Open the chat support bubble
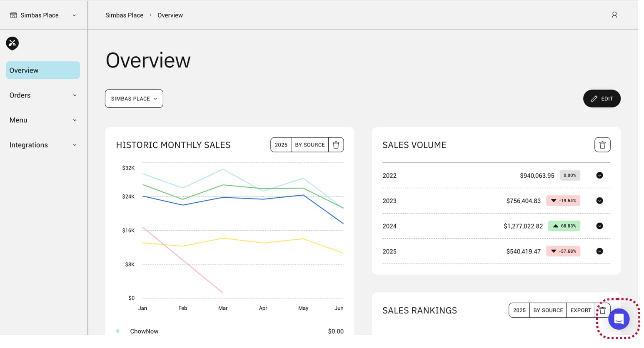The height and width of the screenshot is (348, 644). click(618, 319)
